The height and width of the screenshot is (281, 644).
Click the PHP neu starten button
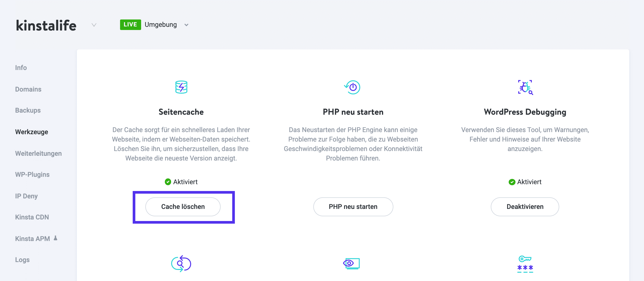353,207
